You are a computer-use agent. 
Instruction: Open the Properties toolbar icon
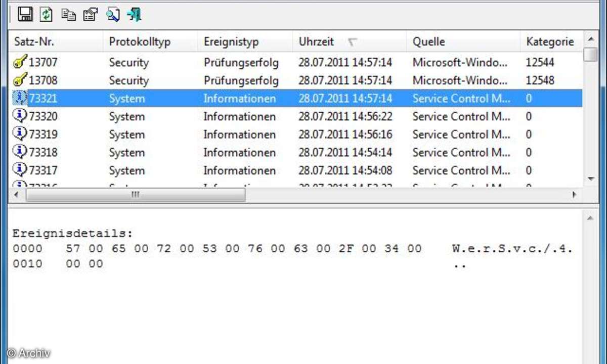[90, 14]
